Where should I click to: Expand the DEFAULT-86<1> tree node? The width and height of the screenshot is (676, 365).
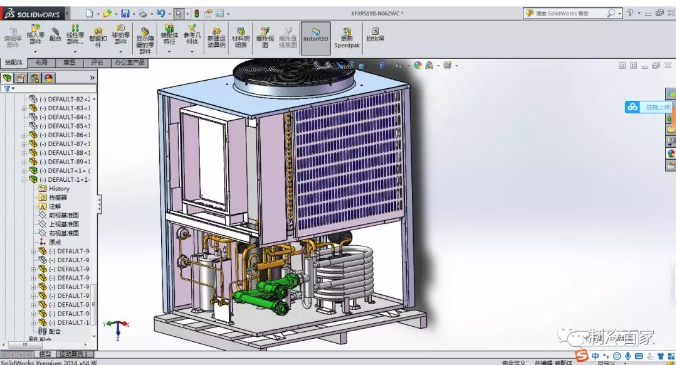24,135
